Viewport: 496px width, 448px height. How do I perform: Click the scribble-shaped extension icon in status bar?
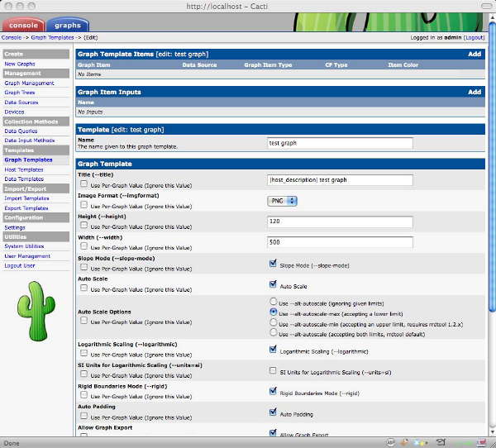click(441, 442)
